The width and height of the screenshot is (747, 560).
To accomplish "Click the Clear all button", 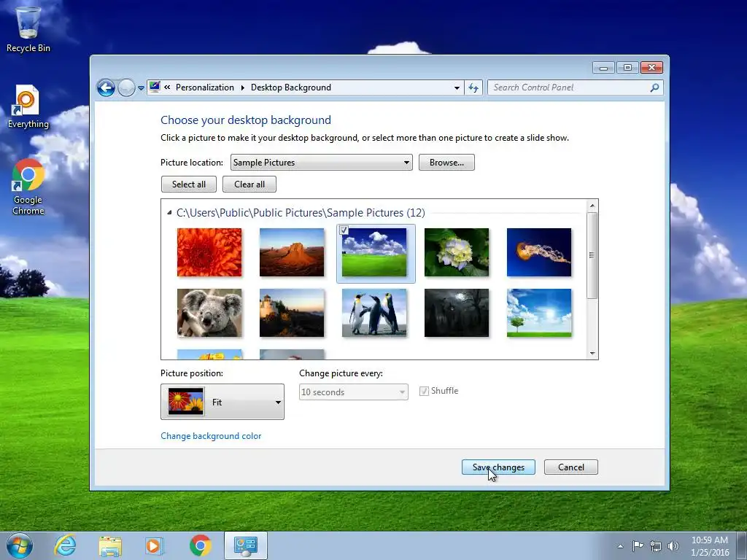I will 249,184.
